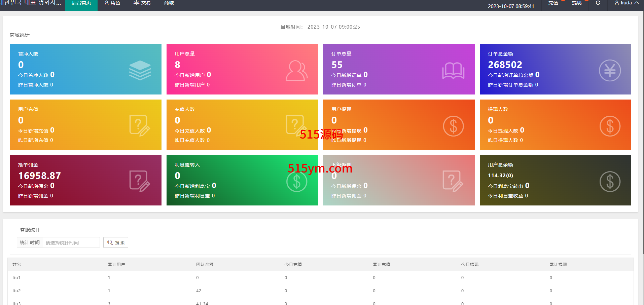Click the page vertical scrollbar
Image resolution: width=644 pixels, height=305 pixels.
point(643,135)
